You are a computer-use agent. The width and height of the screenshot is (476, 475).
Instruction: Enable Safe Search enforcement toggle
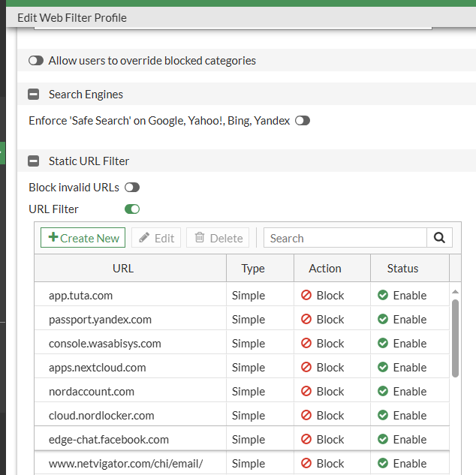pos(303,121)
